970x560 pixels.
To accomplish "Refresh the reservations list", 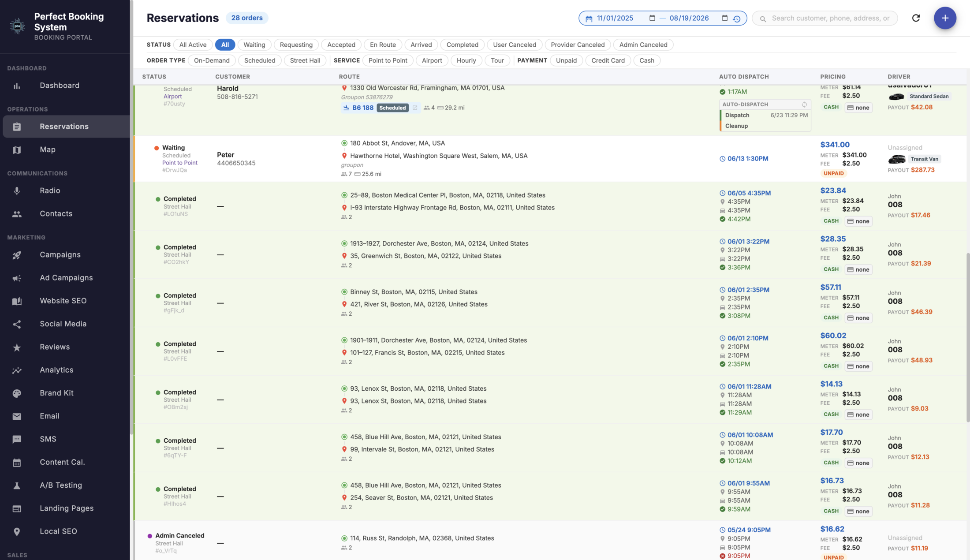I will 916,18.
